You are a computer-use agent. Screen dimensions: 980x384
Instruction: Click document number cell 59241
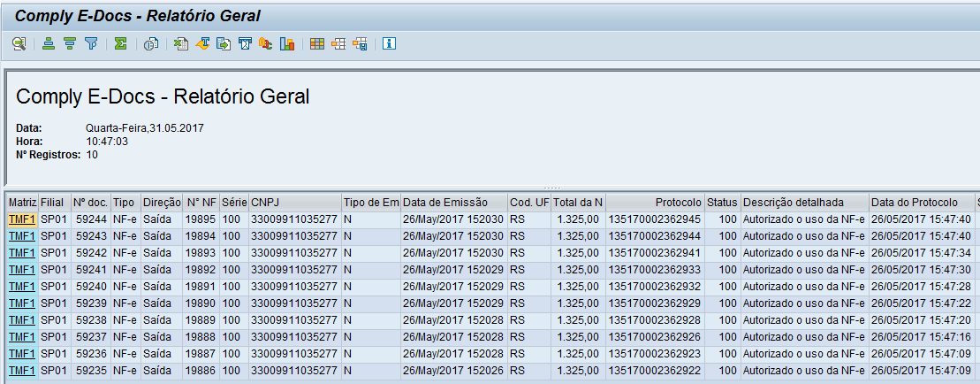click(x=91, y=270)
